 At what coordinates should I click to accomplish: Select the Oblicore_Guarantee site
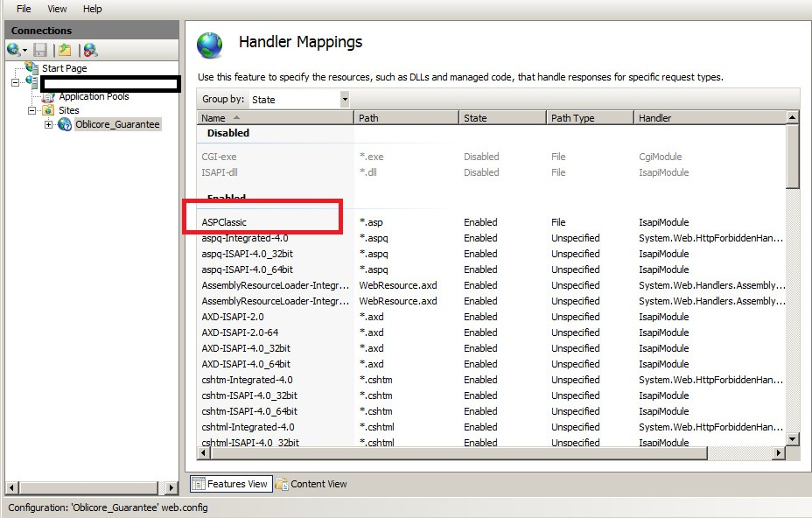tap(117, 124)
